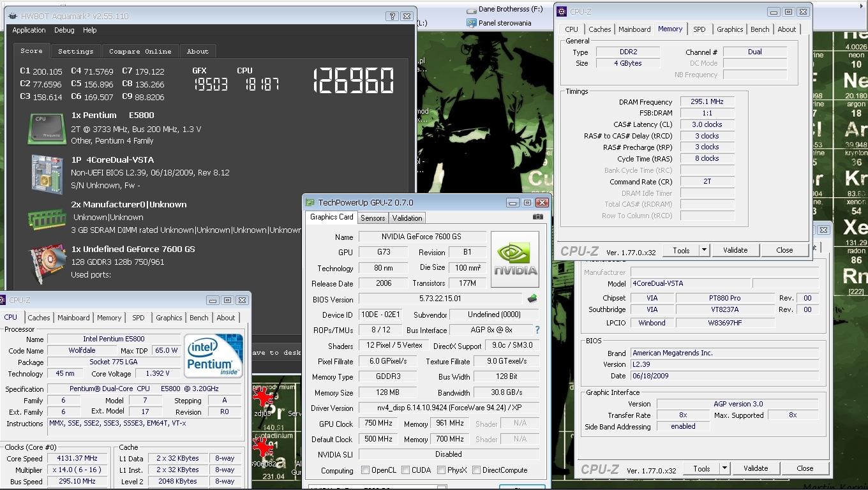Click the GPU-Z title bar app icon
Viewport: 868px width, 490px height.
(311, 202)
